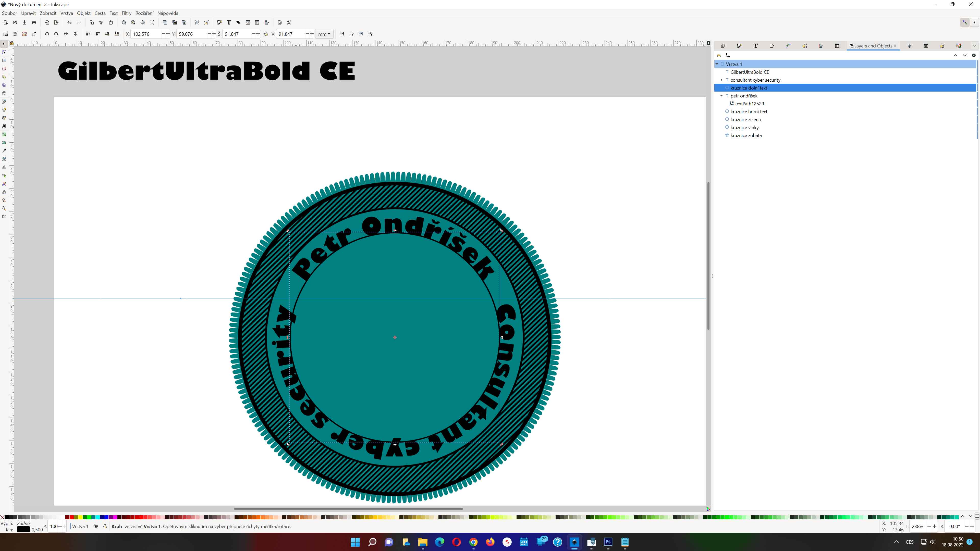Select the Text tool in toolbox
The image size is (980, 551).
4,126
